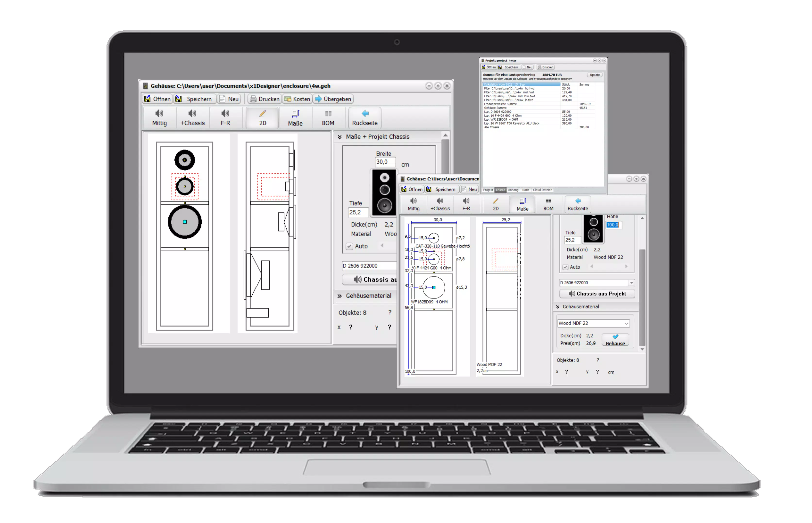
Task: Switch to the Cloud Dateien tab
Action: (542, 190)
